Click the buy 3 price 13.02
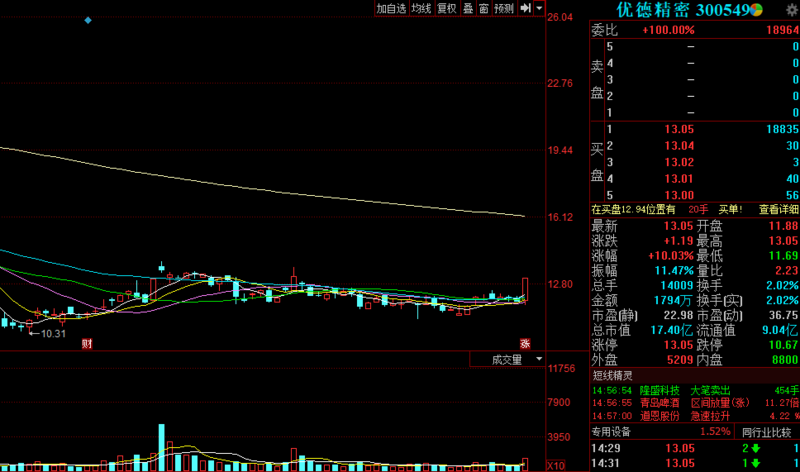Image resolution: width=800 pixels, height=472 pixels. coord(679,162)
